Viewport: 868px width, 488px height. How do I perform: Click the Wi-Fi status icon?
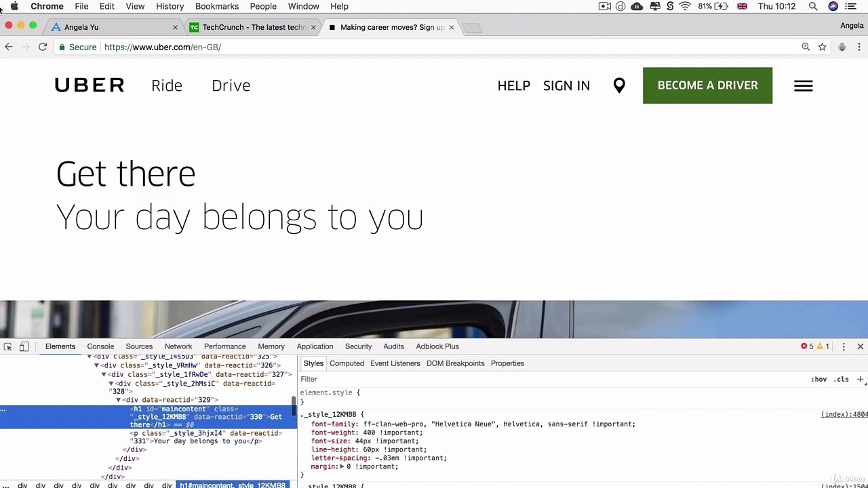coord(685,6)
